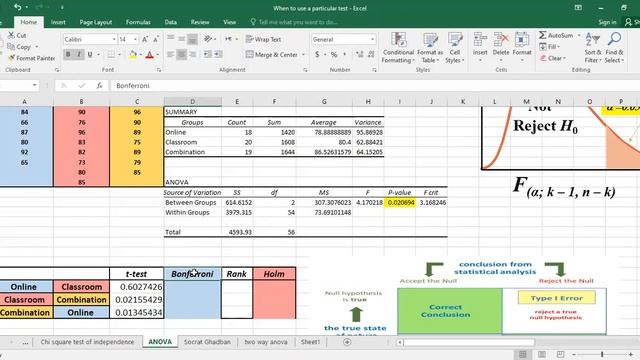Open Fill Color dropdown arrow

click(141, 54)
